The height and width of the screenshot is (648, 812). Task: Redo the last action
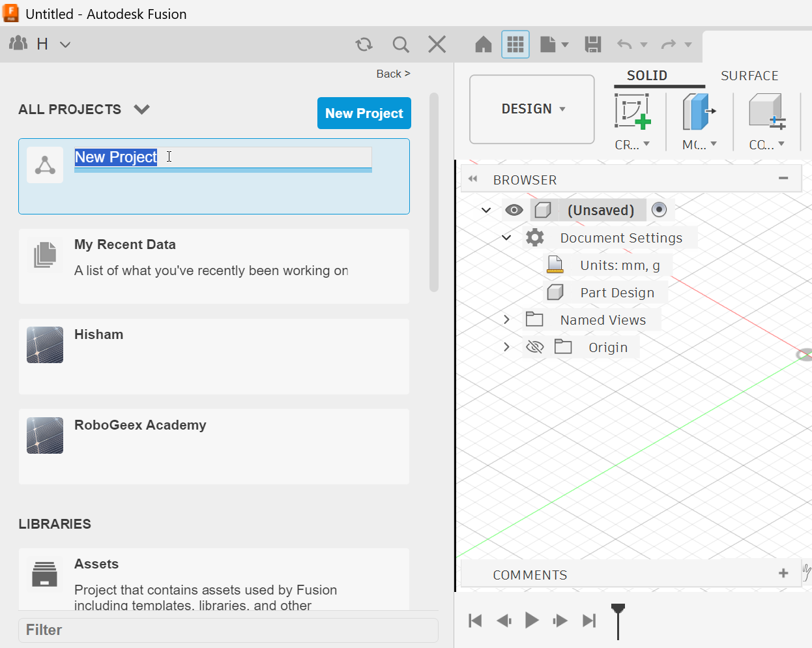[669, 44]
